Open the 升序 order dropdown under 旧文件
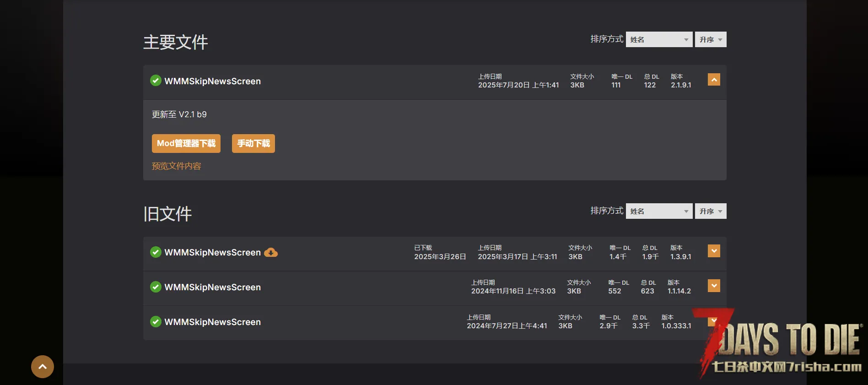 pos(711,211)
